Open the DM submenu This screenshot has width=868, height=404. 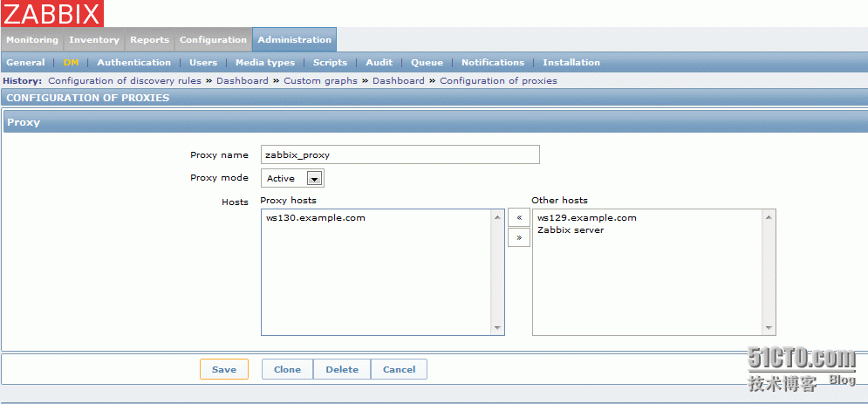pos(72,63)
